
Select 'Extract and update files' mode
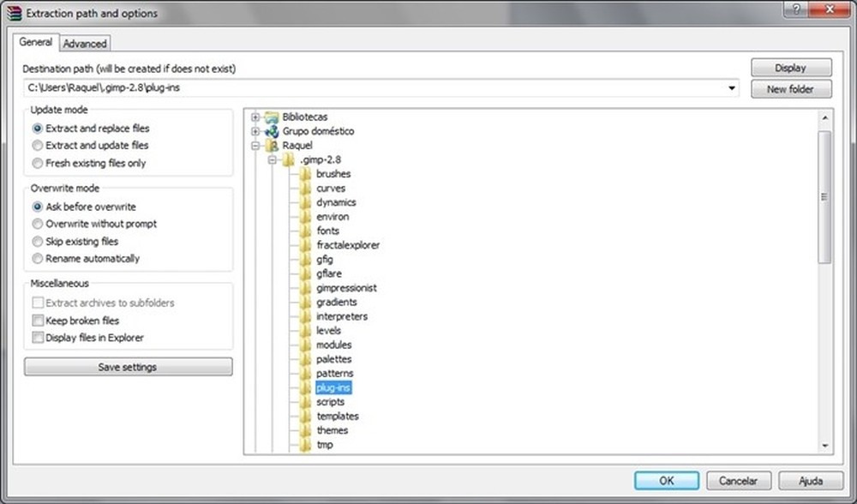(x=37, y=146)
